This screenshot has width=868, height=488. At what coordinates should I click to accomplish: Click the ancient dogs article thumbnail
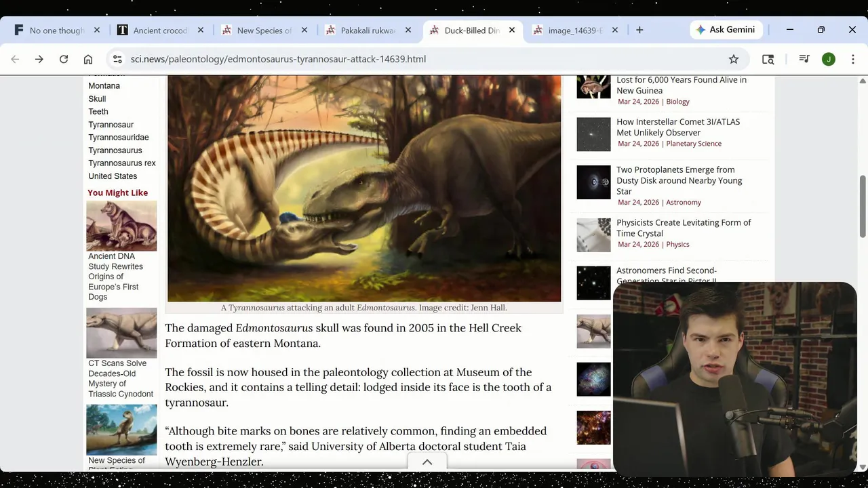coord(121,226)
